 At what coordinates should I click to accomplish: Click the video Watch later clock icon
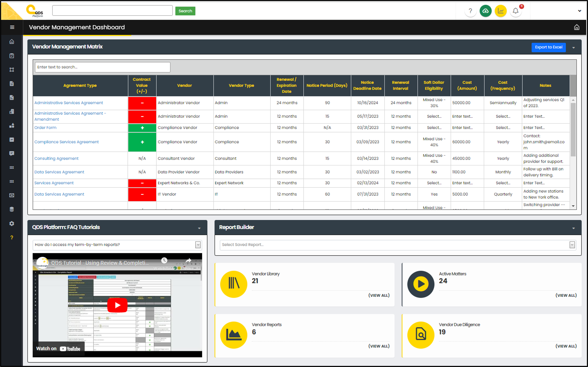click(164, 260)
